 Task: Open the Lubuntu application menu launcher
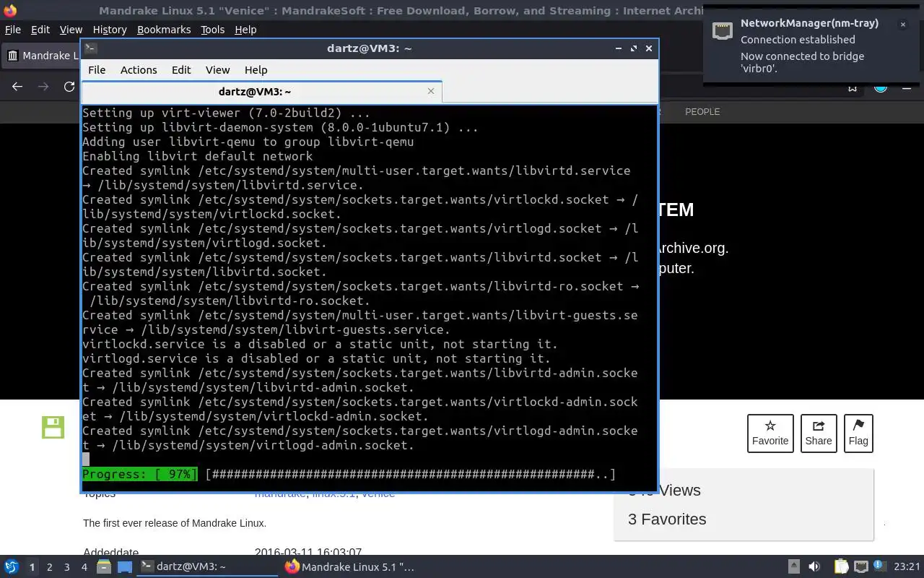[11, 567]
